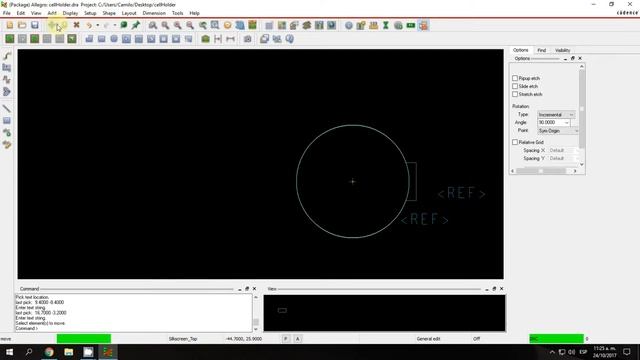Click the Command prompt input line
This screenshot has height=360, width=640.
pyautogui.click(x=133, y=328)
